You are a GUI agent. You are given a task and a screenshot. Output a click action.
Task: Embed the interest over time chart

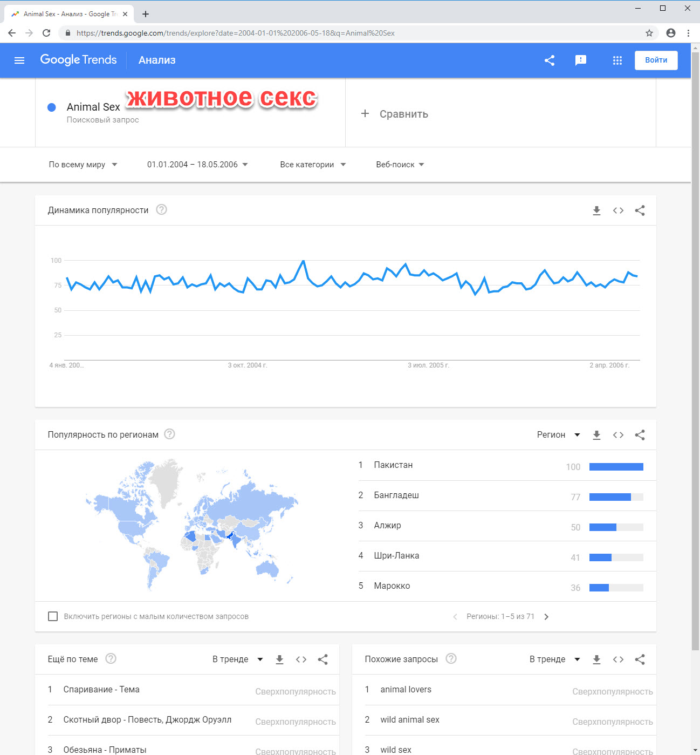618,210
